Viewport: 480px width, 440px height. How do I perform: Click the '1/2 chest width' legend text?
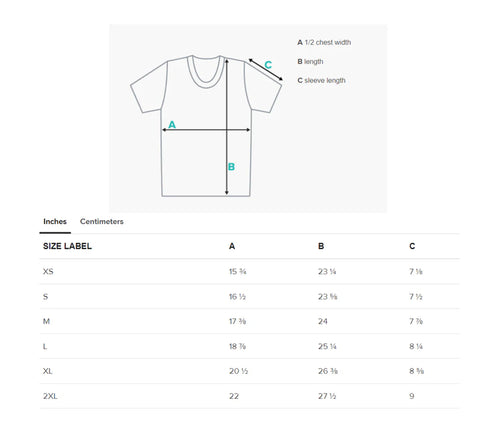click(x=328, y=42)
